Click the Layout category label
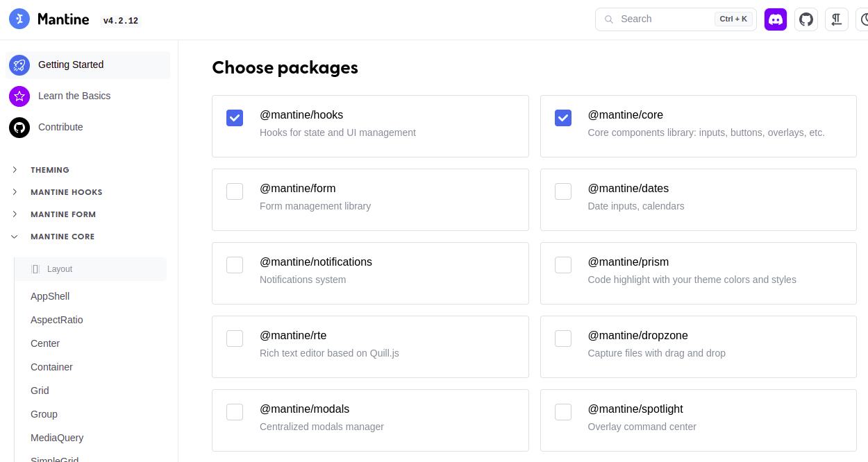Screen dimensions: 868x462 click(60, 269)
